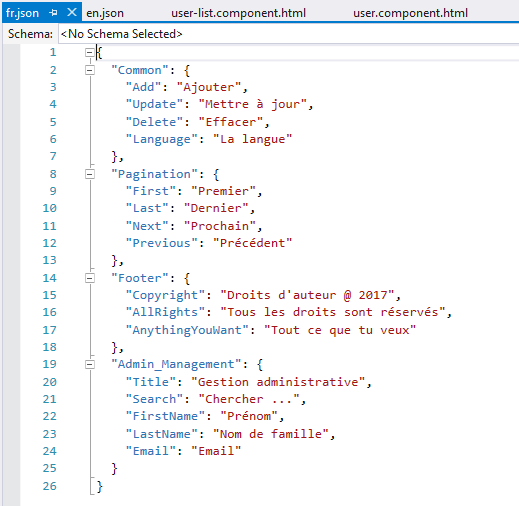Click line number 15 in the margin
Viewport: 519px width, 506px height.
[50, 295]
